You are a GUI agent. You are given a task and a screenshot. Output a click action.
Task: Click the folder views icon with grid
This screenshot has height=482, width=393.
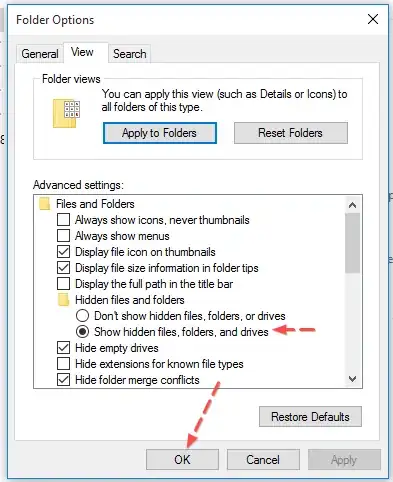tap(66, 113)
